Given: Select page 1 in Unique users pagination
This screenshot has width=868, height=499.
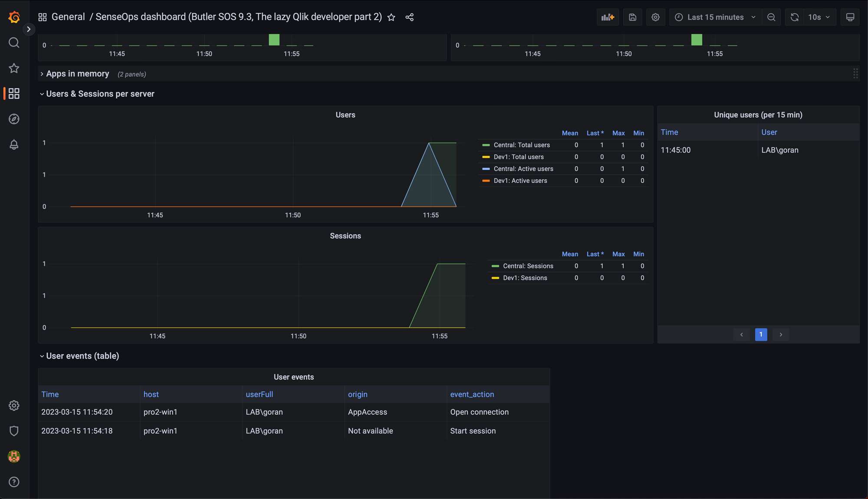Looking at the screenshot, I should click(761, 334).
